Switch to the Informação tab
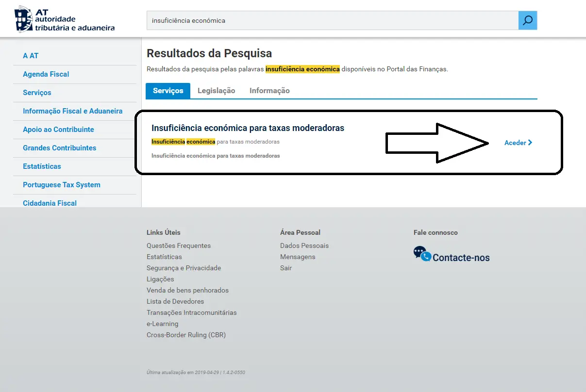The height and width of the screenshot is (392, 586). coord(269,91)
